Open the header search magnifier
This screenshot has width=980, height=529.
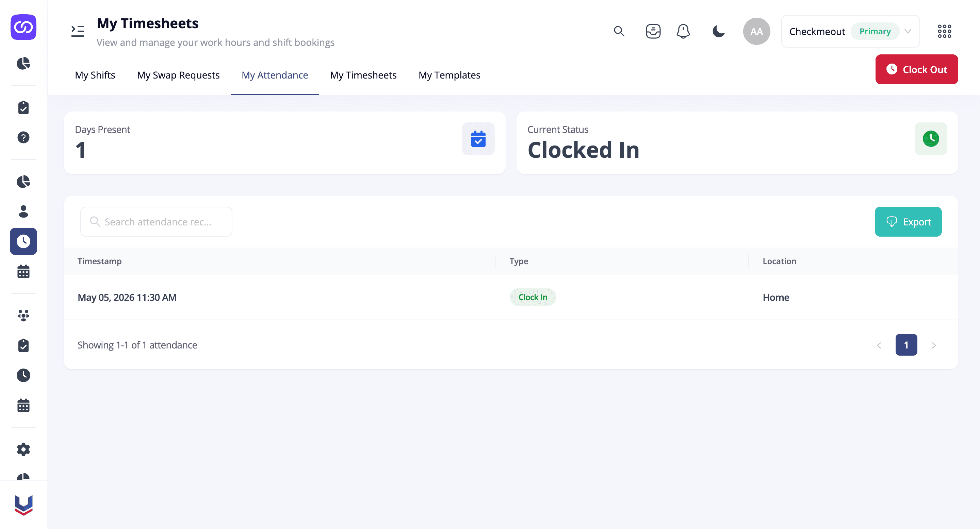619,31
